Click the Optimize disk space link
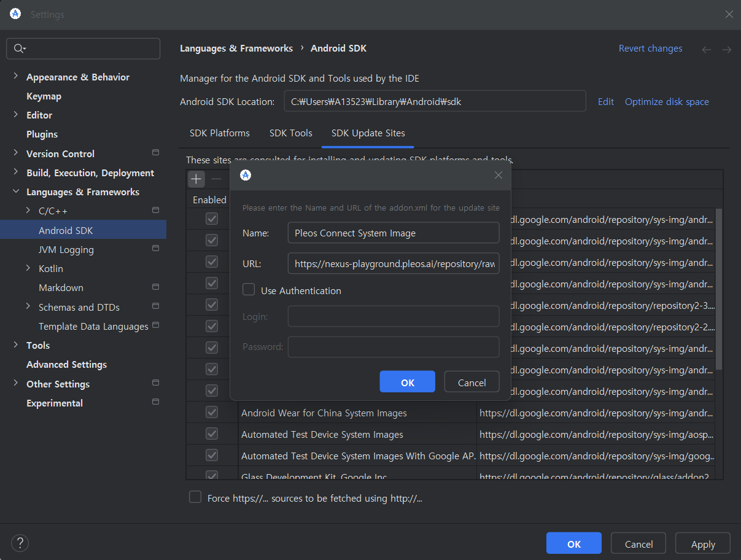Screen dimensions: 741x560 click(667, 102)
